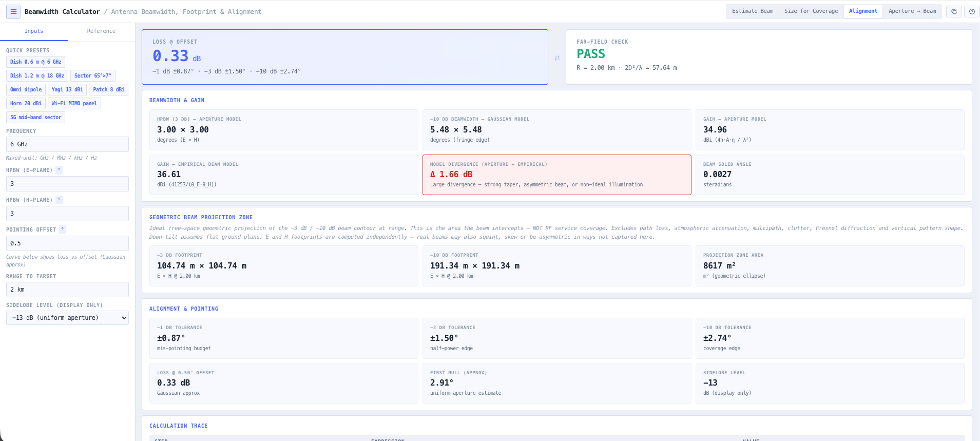This screenshot has width=980, height=441.
Task: Click the -10 dB footprint 191.34 m value
Action: tap(475, 266)
